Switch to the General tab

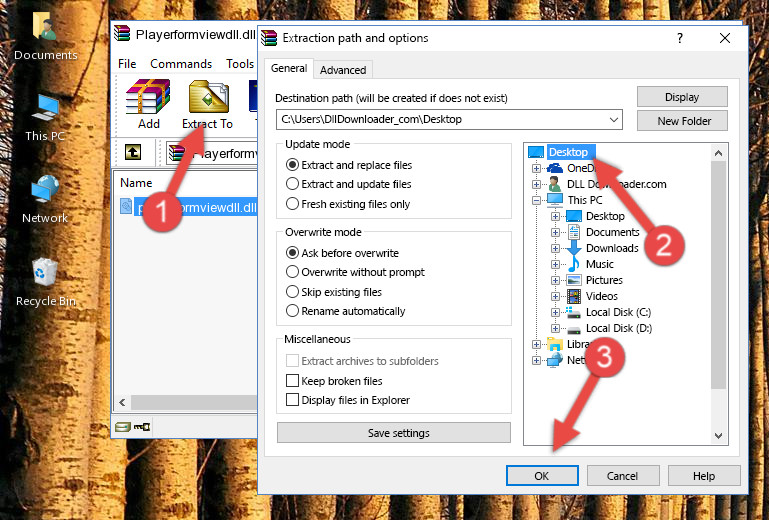pos(289,68)
